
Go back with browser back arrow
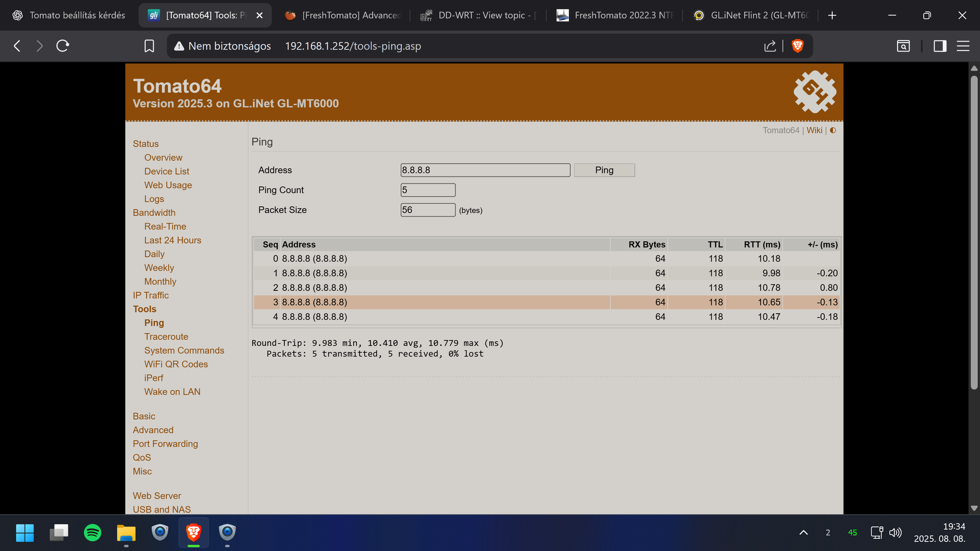click(17, 46)
